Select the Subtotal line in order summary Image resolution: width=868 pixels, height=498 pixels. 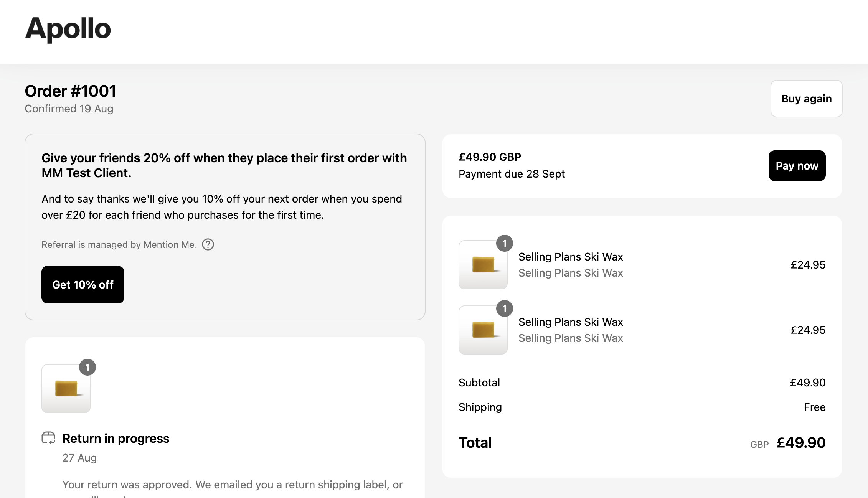(x=479, y=382)
